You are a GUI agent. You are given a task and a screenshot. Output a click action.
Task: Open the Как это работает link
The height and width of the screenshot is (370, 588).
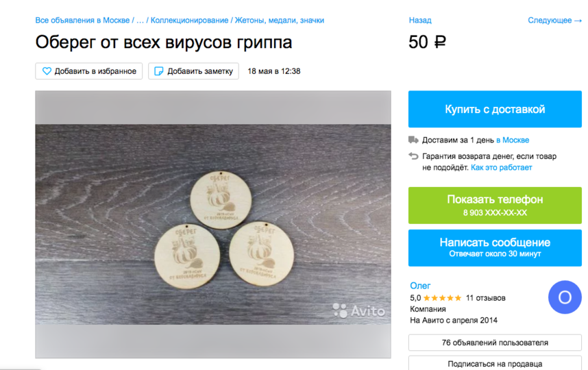click(502, 168)
